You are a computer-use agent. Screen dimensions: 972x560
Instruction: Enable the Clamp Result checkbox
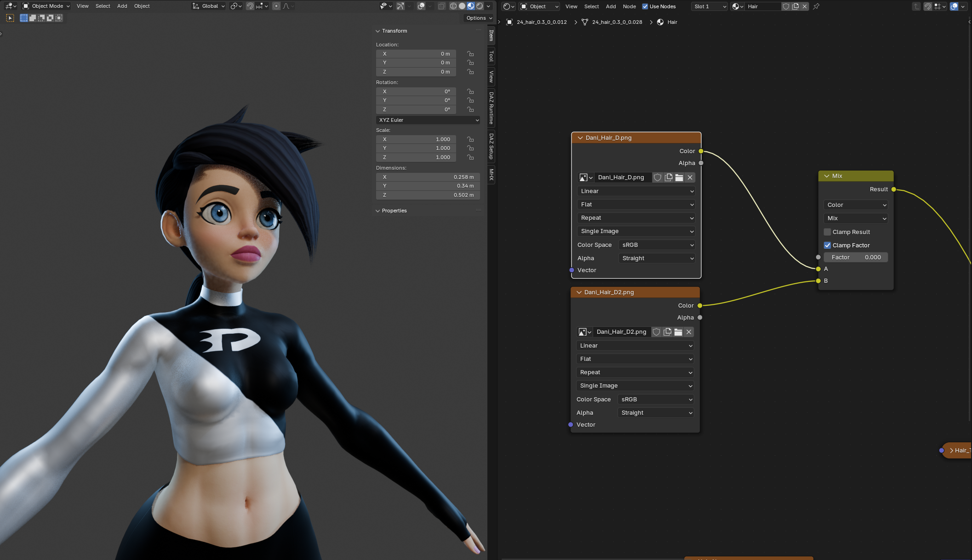tap(827, 232)
